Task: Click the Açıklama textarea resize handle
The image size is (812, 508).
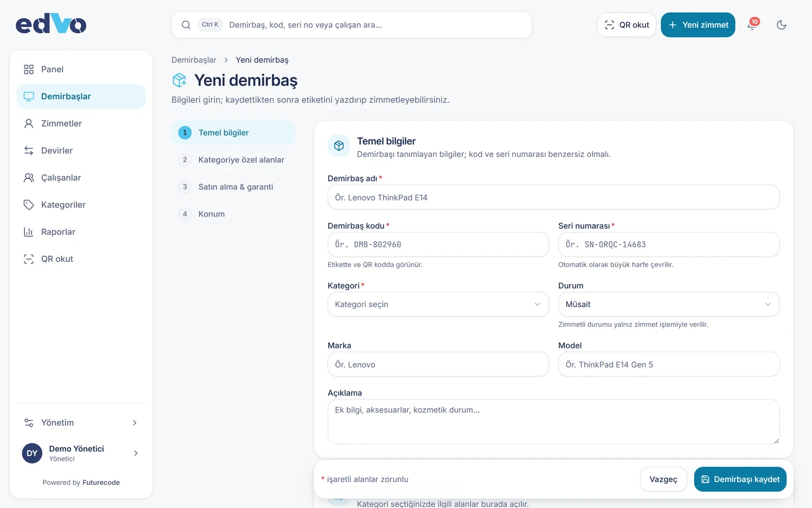Action: (776, 441)
